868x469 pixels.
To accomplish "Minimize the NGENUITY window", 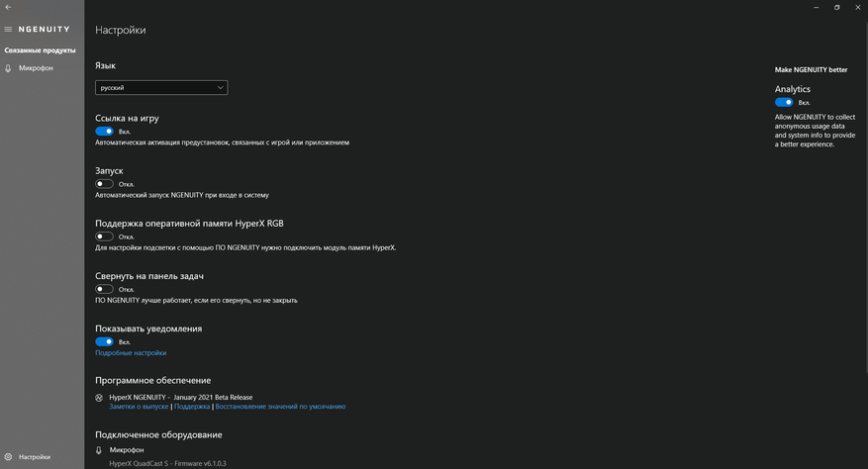I will [817, 7].
